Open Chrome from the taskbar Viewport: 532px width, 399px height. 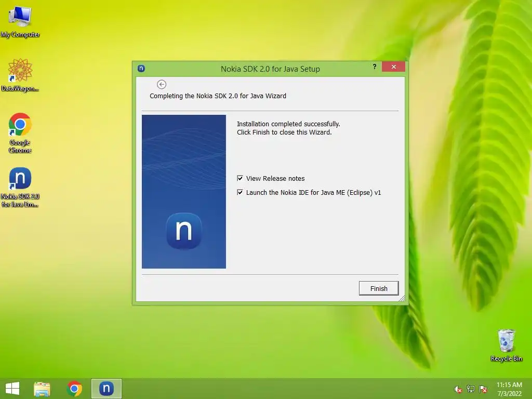[x=74, y=389]
